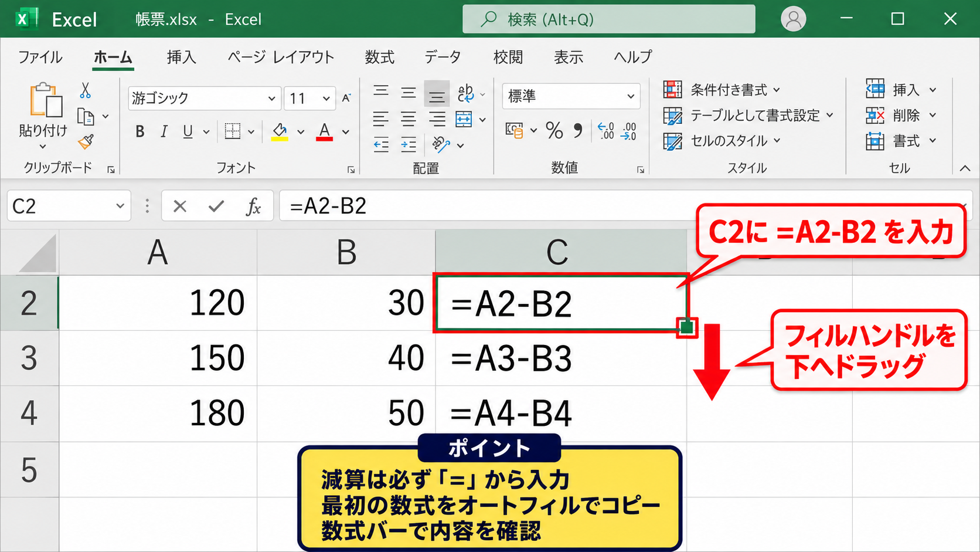
Task: Toggle Underline formatting
Action: (188, 131)
